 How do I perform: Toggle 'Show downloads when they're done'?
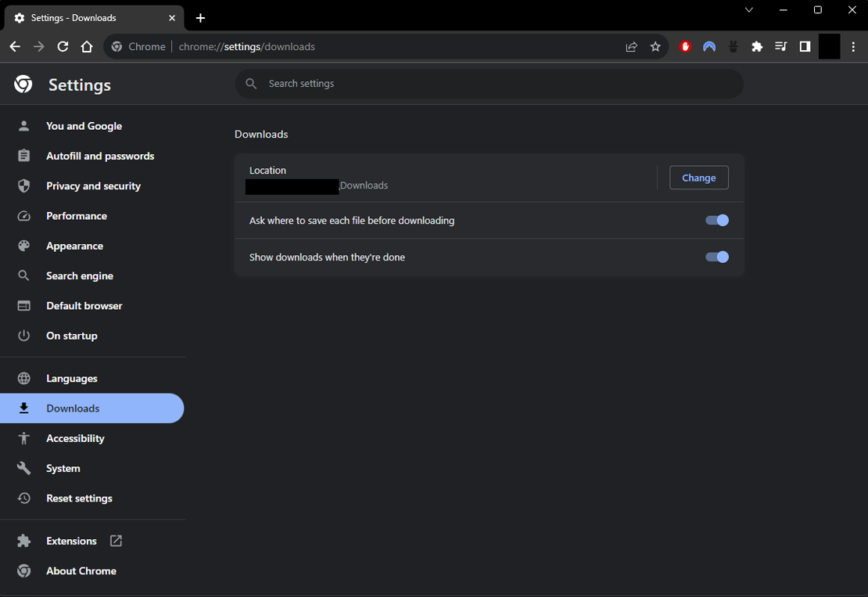717,257
